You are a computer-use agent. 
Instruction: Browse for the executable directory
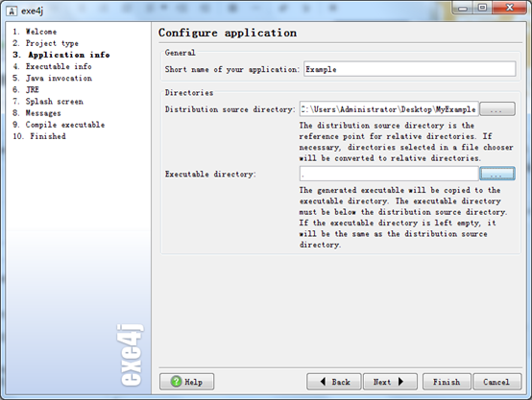[497, 174]
